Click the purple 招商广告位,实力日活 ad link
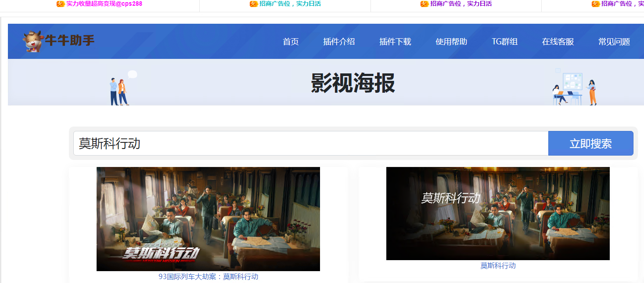The height and width of the screenshot is (283, 644). 461,4
